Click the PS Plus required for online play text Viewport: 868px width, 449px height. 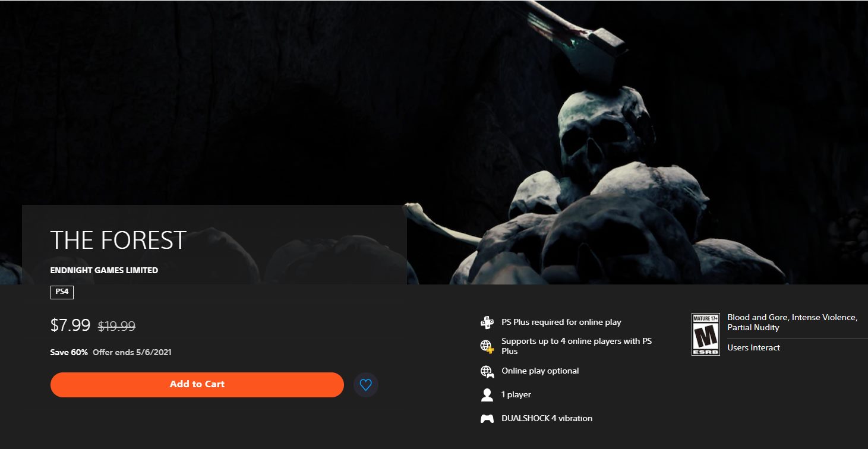(561, 322)
